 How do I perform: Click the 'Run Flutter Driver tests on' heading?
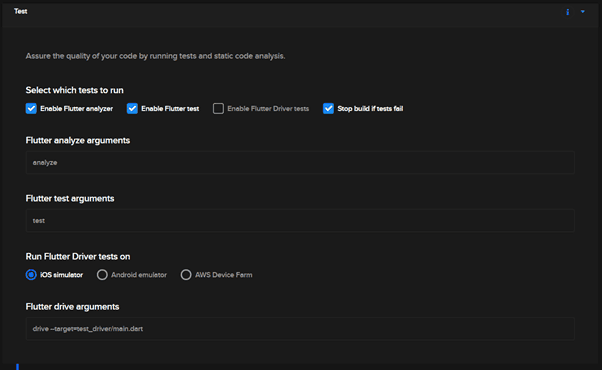(78, 256)
